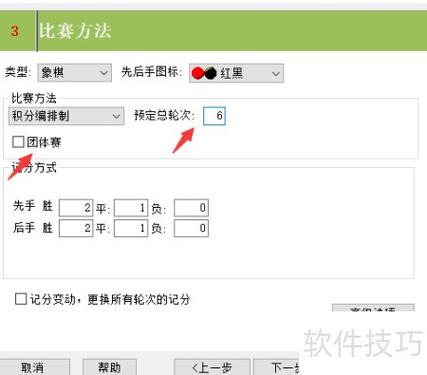The image size is (427, 375).
Task: Click the 先手 平 score field
Action: pos(131,208)
